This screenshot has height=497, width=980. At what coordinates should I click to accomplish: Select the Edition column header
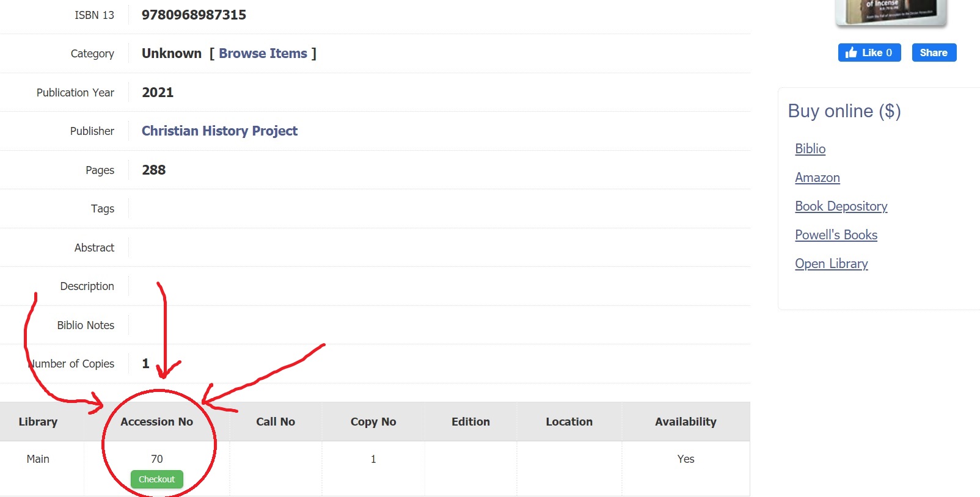470,422
